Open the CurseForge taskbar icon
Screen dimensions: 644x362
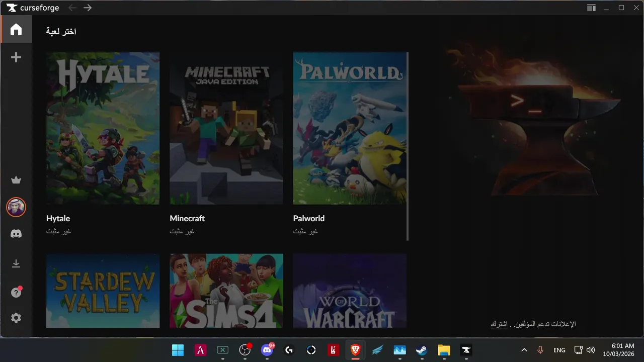tap(466, 350)
